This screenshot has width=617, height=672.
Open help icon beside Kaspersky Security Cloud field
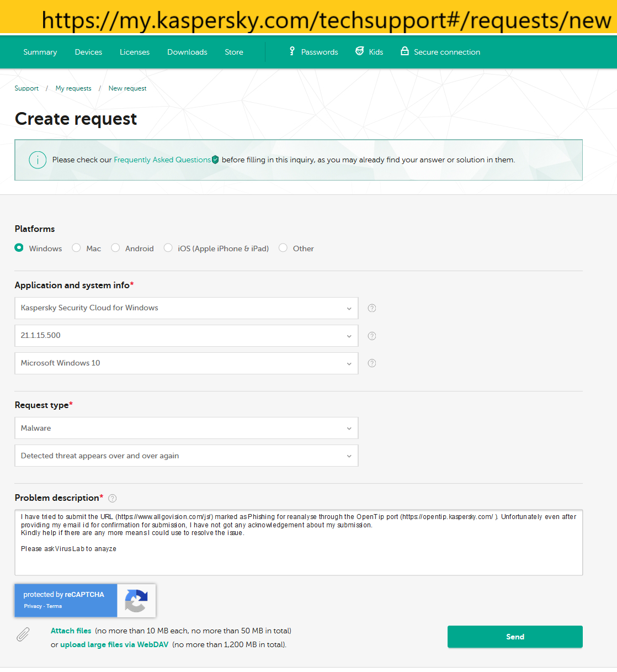(x=372, y=308)
